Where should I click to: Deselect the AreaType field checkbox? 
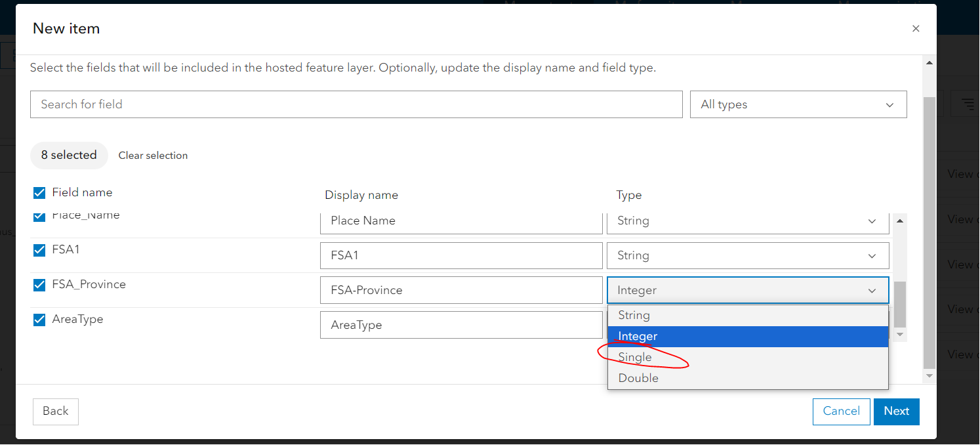tap(39, 320)
